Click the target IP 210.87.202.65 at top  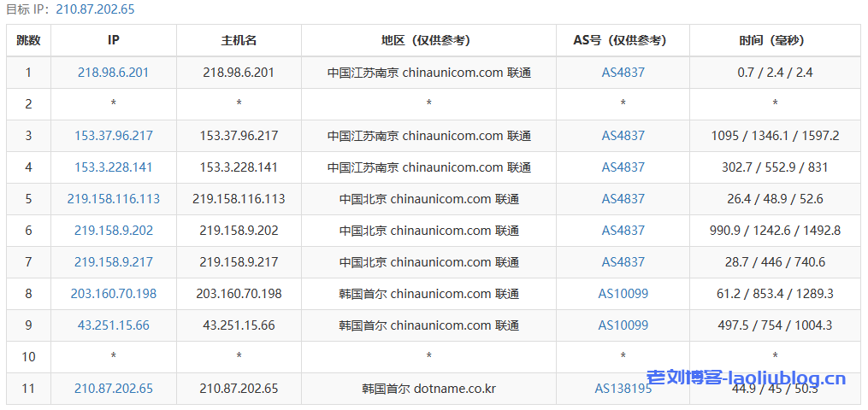point(95,9)
